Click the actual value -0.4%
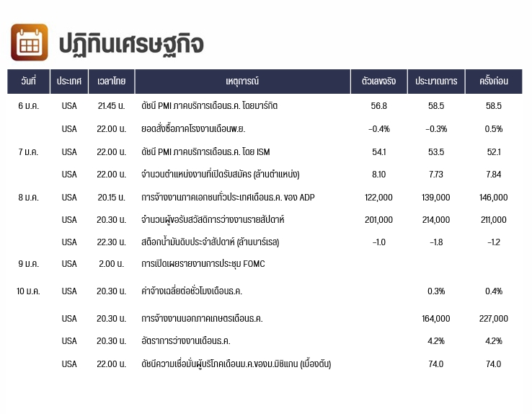Viewport: 532px width, 414px height. click(x=378, y=129)
